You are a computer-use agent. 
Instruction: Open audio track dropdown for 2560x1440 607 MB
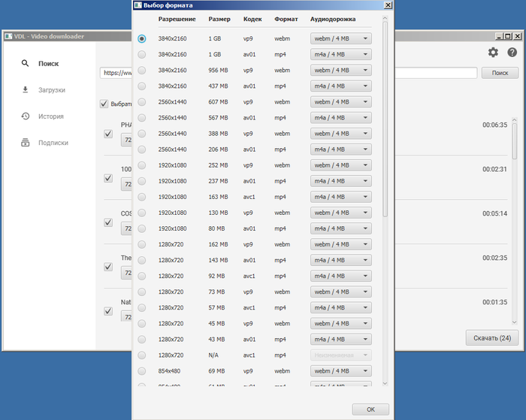click(340, 102)
